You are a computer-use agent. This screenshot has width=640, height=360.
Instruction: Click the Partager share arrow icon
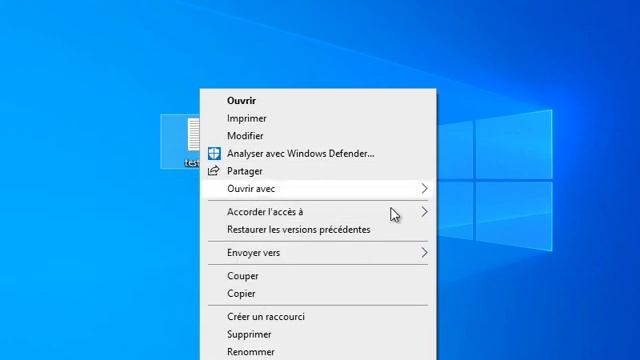[x=213, y=171]
